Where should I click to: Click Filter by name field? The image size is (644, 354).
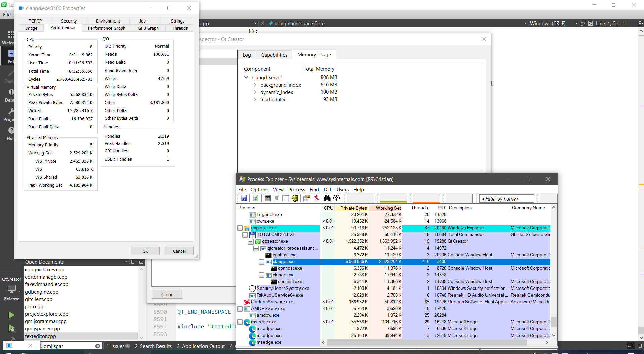click(x=507, y=198)
